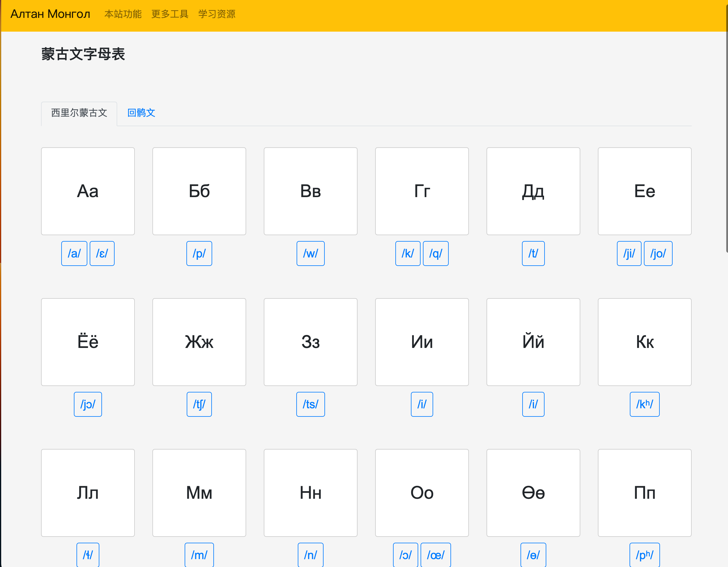Play the /jo/ pronunciation under Ее
This screenshot has width=728, height=567.
(658, 254)
